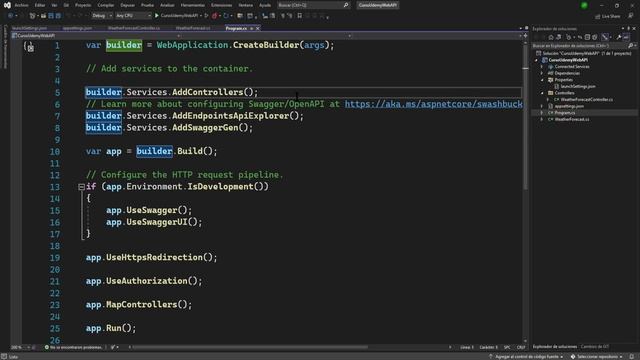Select the Solución 'CursoUdemyWebAPI' node
Viewport: 640px width, 360px height.
tap(584, 53)
